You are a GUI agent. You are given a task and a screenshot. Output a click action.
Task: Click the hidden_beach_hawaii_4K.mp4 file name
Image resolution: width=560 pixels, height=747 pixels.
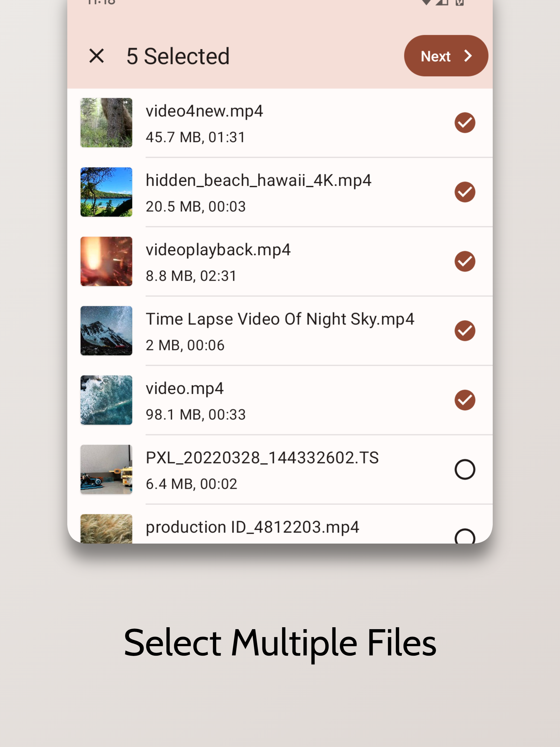tap(258, 180)
